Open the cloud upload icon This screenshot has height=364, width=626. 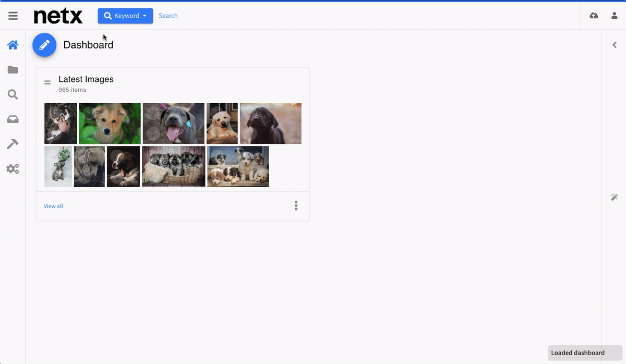click(x=594, y=16)
